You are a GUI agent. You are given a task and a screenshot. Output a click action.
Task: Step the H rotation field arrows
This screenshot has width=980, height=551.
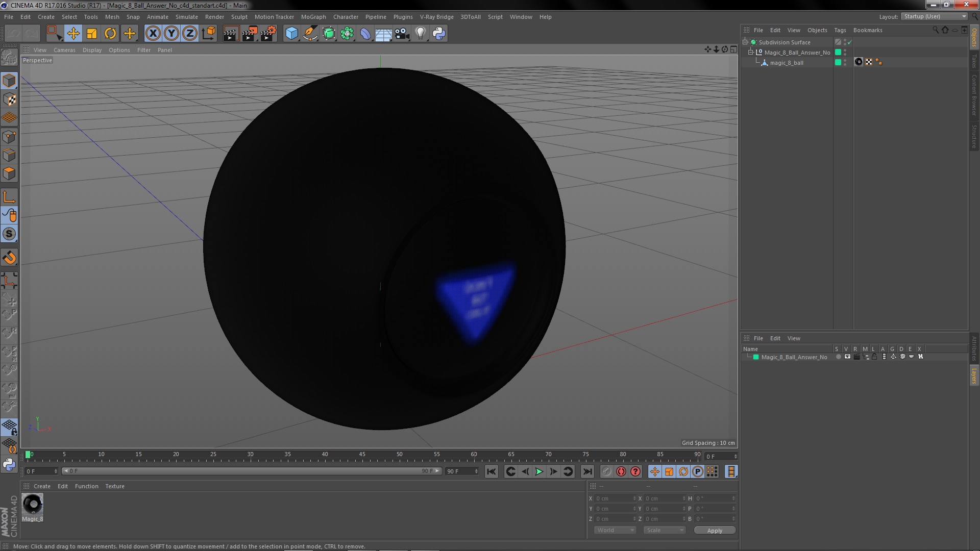click(733, 498)
